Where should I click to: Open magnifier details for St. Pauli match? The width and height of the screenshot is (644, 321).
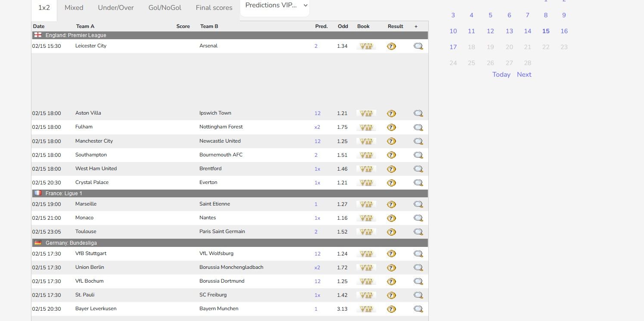pos(418,295)
